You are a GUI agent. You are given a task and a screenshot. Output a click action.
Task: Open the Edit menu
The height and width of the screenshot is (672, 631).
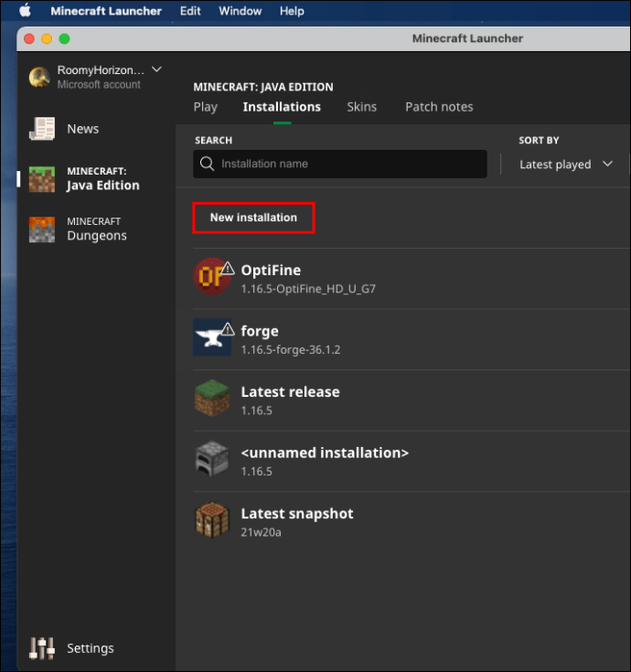(190, 11)
